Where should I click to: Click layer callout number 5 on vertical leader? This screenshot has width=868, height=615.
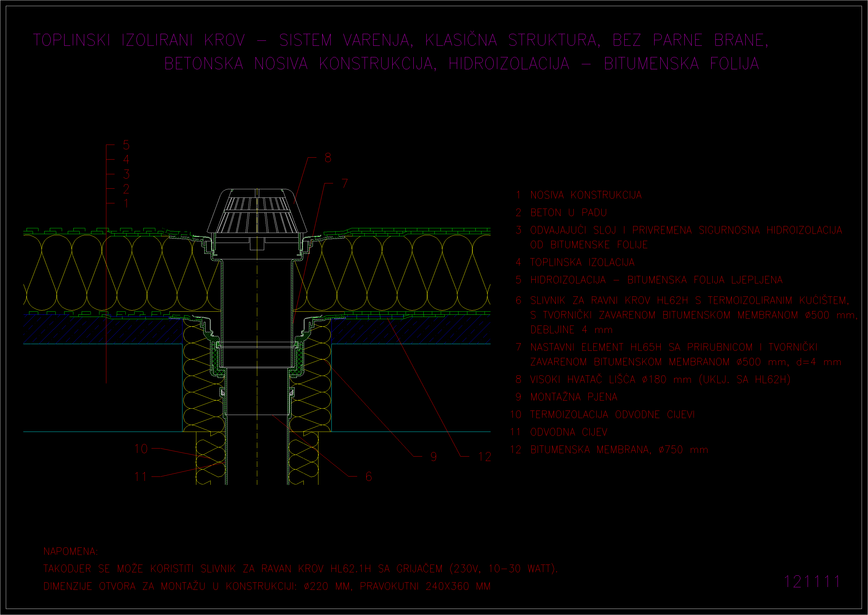tap(126, 145)
